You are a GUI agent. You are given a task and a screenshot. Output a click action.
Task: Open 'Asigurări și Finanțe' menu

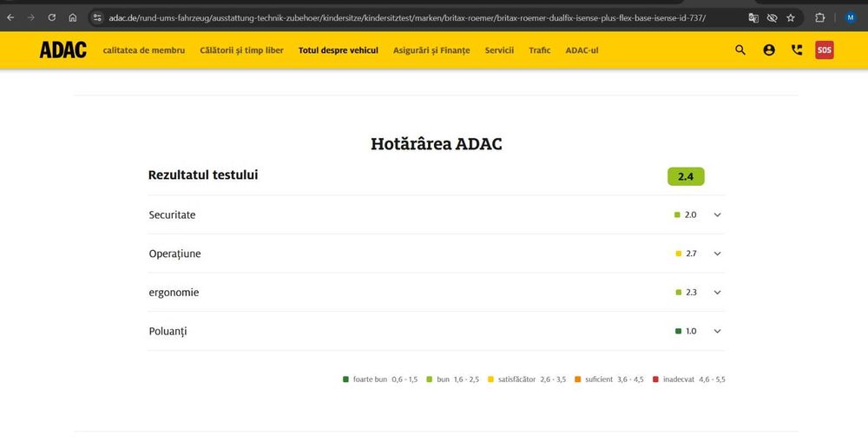pos(431,50)
